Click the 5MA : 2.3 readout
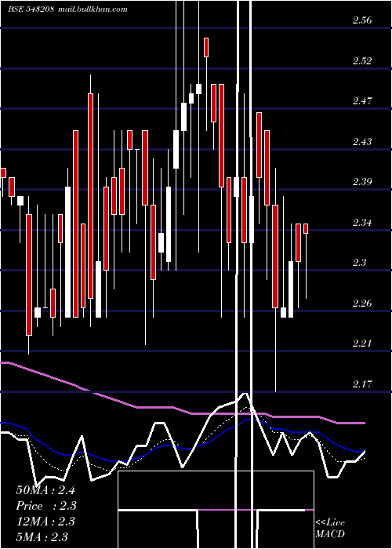 coord(42,536)
